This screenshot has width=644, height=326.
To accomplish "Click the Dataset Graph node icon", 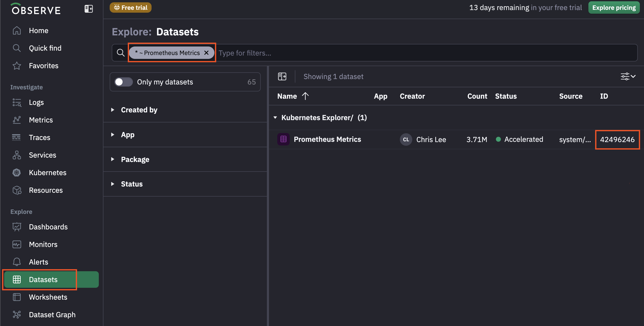I will click(17, 315).
